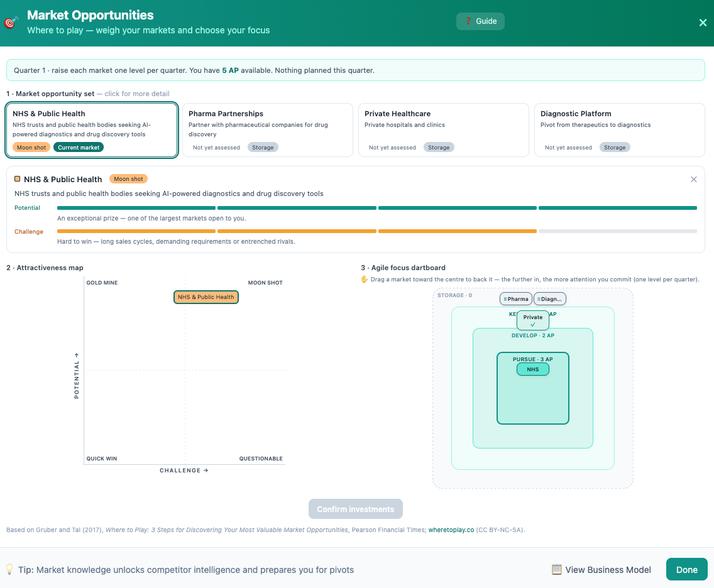This screenshot has width=714, height=588.
Task: Select the NHS & Public Health market card
Action: tap(92, 130)
